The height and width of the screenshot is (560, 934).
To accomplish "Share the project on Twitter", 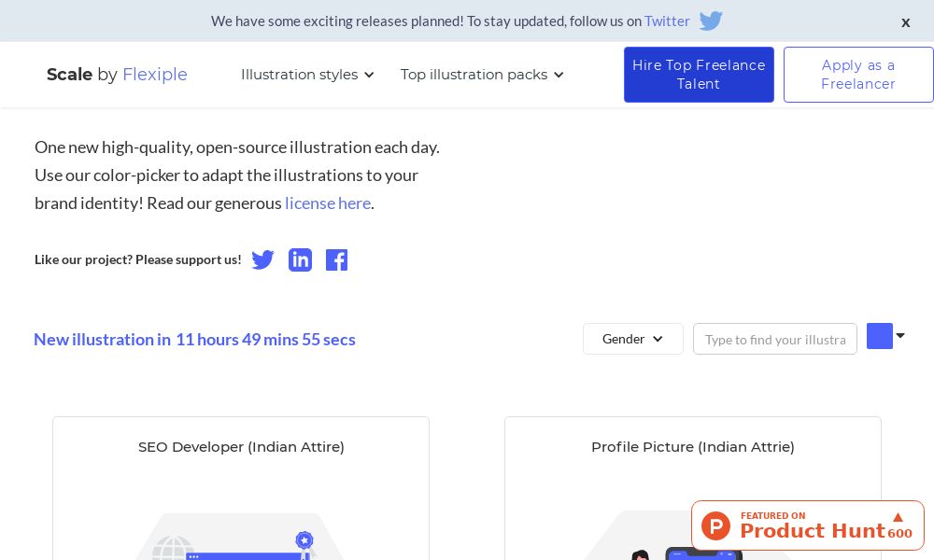I will [263, 260].
